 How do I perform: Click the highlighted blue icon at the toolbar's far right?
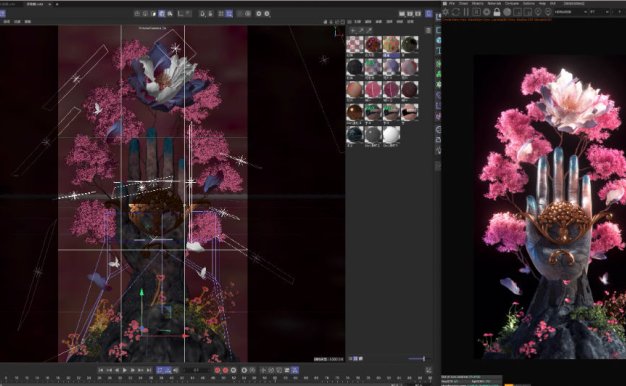pyautogui.click(x=429, y=14)
